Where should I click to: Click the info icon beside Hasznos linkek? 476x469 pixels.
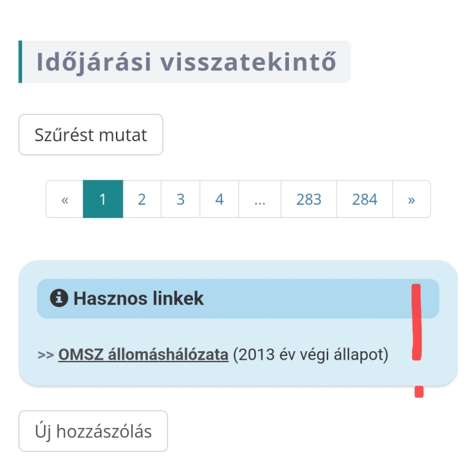click(59, 298)
